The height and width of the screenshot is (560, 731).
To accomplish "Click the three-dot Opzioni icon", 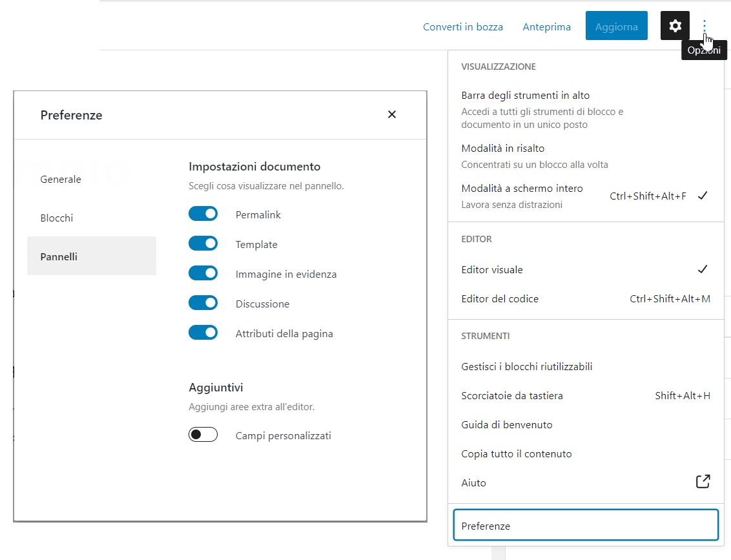I will coord(705,26).
